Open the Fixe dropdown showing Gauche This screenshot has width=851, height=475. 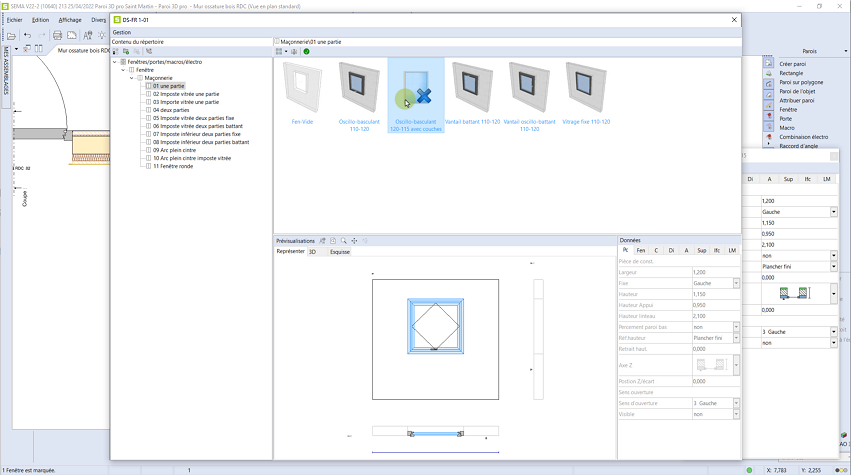point(737,283)
